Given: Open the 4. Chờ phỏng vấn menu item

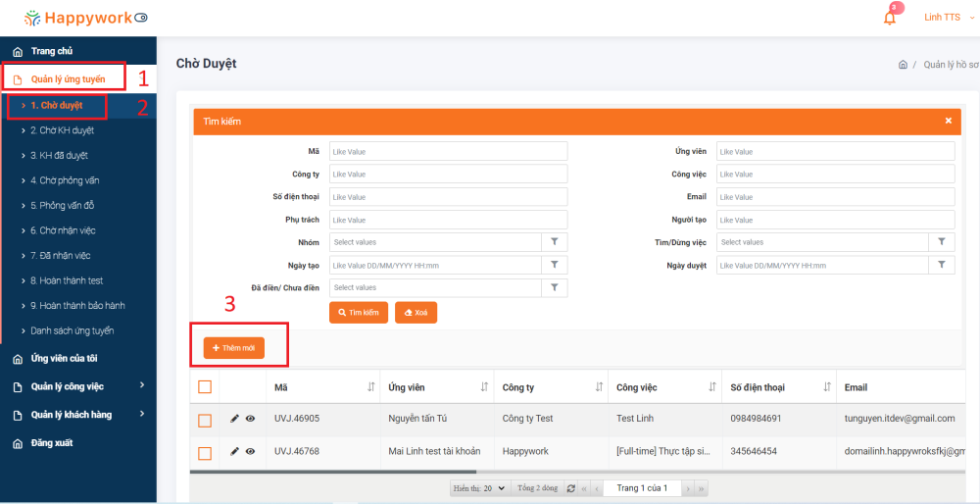Looking at the screenshot, I should 65,180.
